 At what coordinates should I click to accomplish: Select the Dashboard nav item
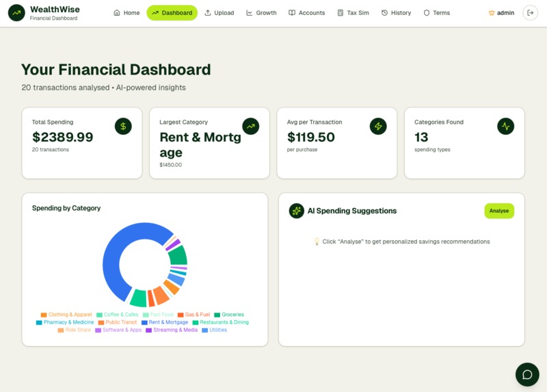click(x=172, y=13)
